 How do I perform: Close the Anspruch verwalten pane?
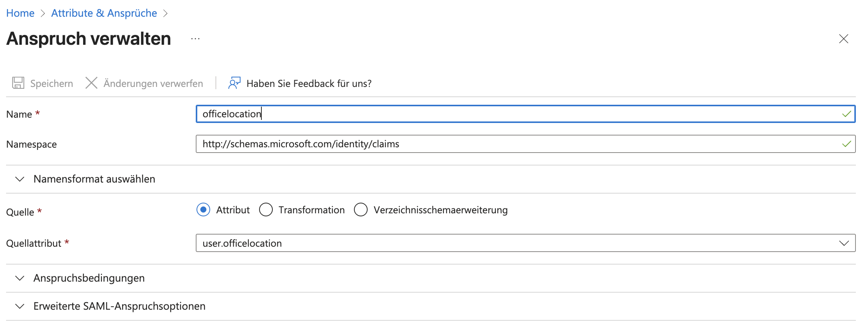843,39
